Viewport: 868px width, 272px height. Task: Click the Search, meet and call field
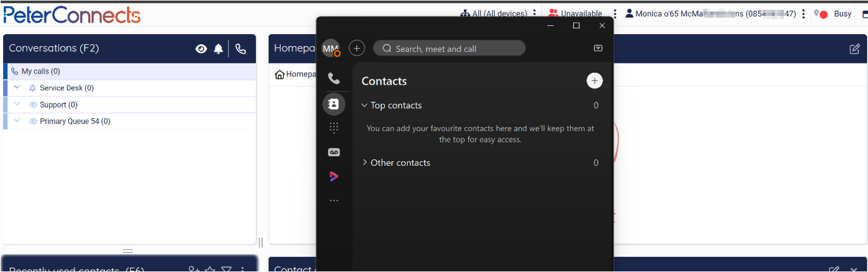(x=449, y=48)
